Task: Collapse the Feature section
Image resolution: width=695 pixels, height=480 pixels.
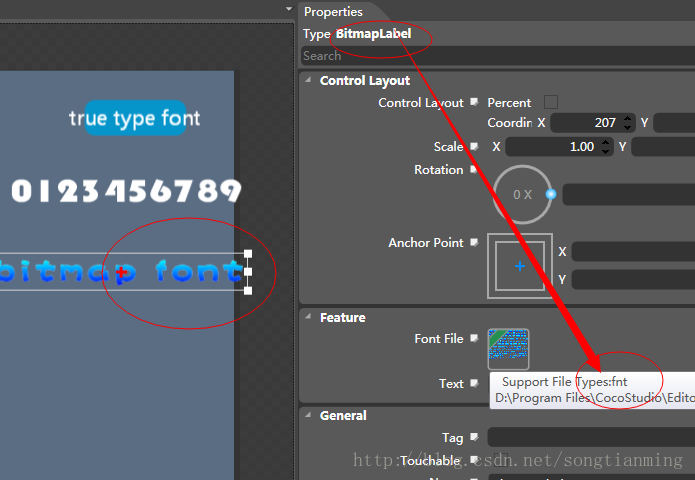Action: click(309, 317)
